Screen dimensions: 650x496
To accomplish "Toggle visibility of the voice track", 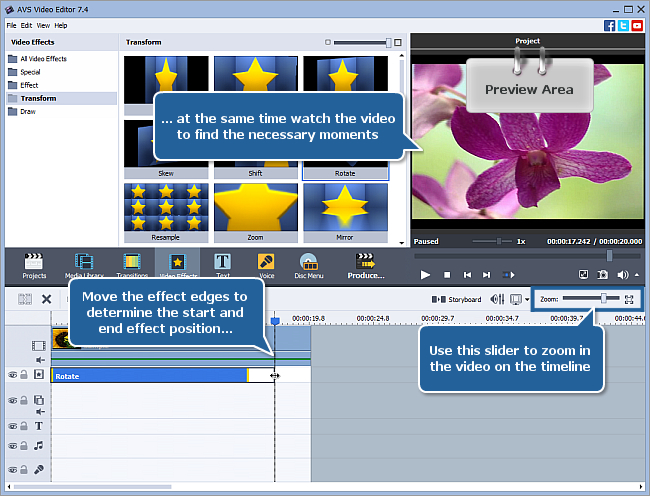I will coord(13,470).
